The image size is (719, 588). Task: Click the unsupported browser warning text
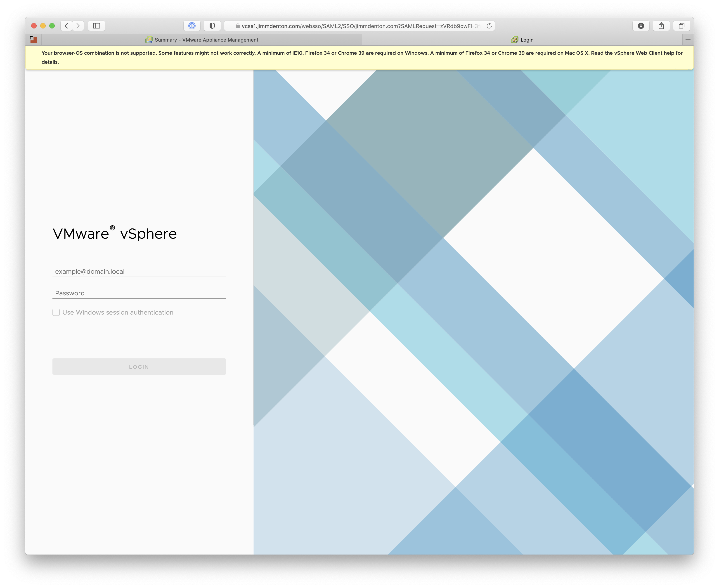coord(362,57)
